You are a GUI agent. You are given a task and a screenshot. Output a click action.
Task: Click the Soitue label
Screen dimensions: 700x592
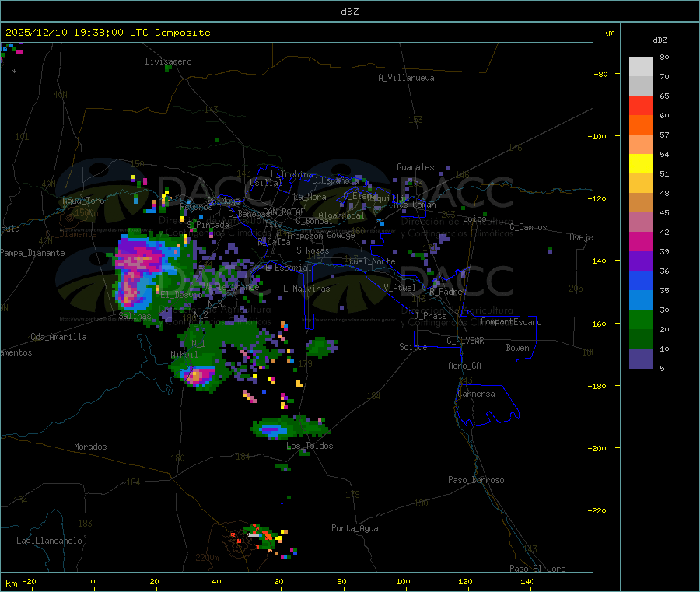[413, 347]
